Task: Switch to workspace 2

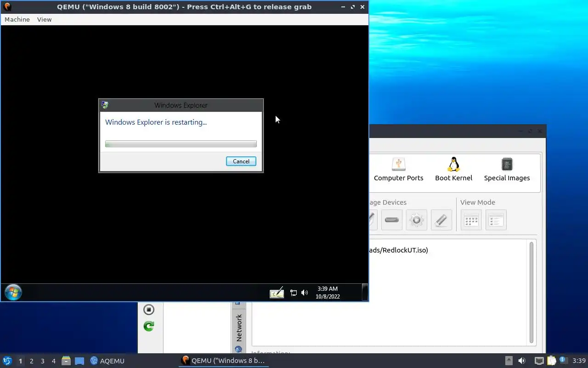Action: [31, 361]
